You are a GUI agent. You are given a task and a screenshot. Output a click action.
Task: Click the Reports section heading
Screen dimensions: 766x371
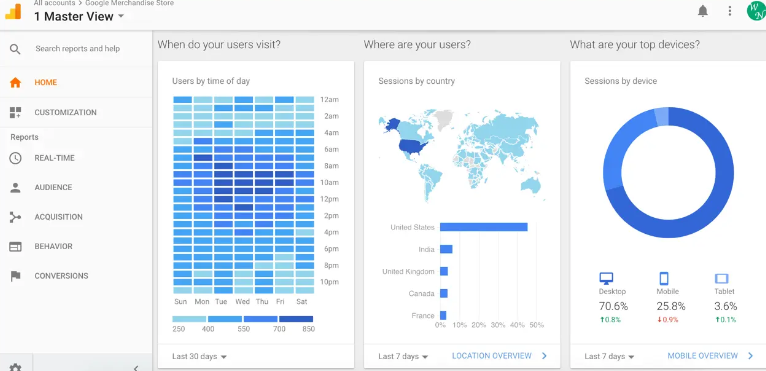click(x=24, y=137)
